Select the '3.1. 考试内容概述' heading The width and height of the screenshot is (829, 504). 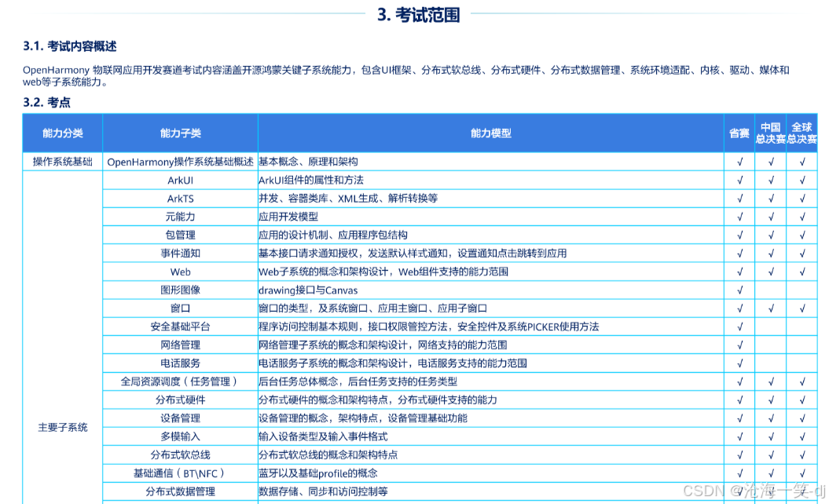(x=69, y=46)
